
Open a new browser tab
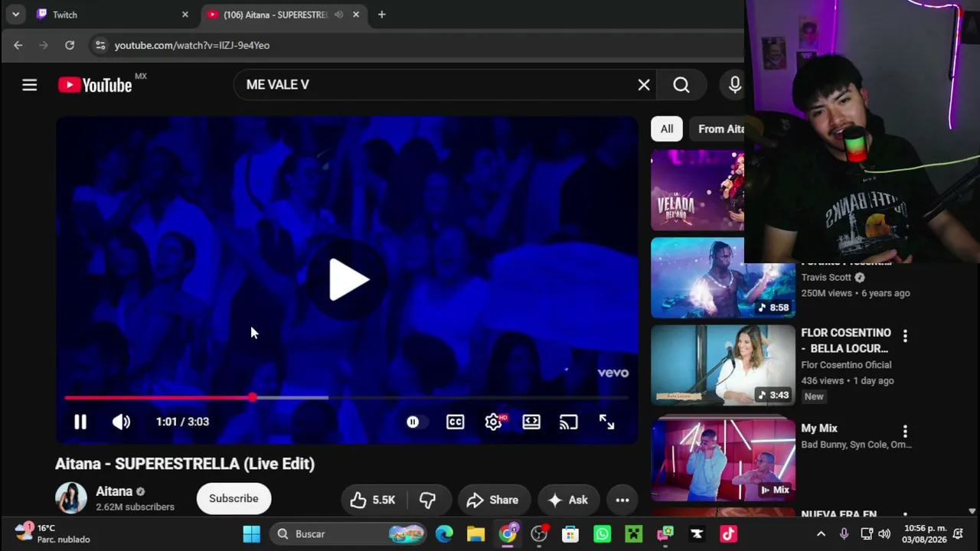pos(381,15)
